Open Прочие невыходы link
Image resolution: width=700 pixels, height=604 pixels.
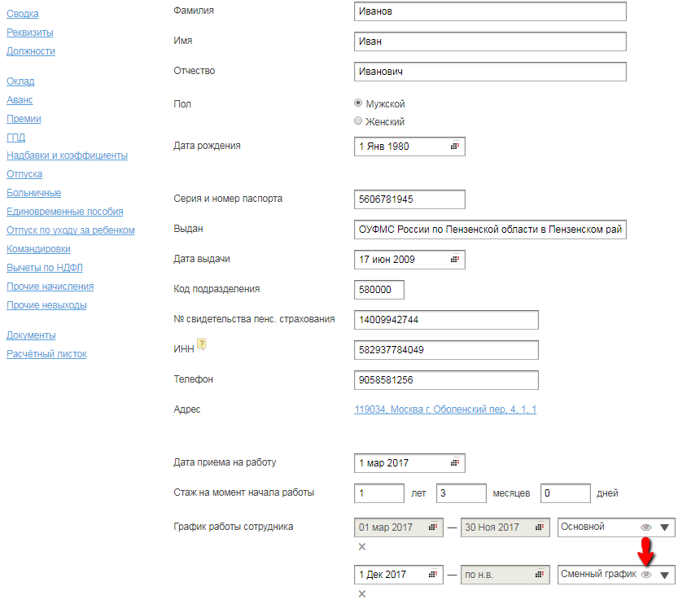click(46, 305)
